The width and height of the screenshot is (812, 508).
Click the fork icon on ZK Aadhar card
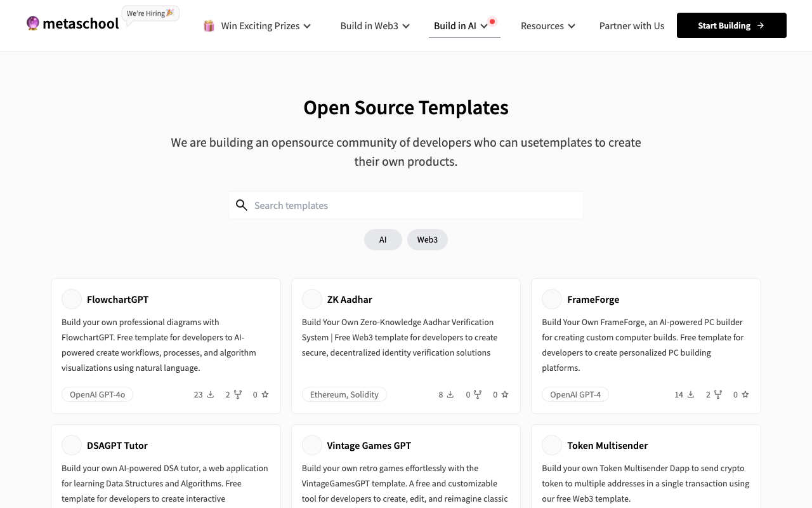click(477, 394)
